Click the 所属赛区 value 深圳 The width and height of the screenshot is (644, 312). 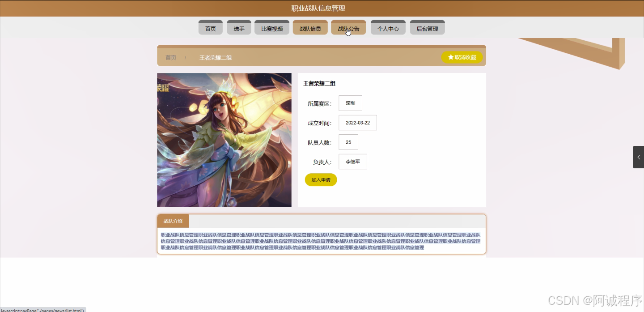[350, 103]
